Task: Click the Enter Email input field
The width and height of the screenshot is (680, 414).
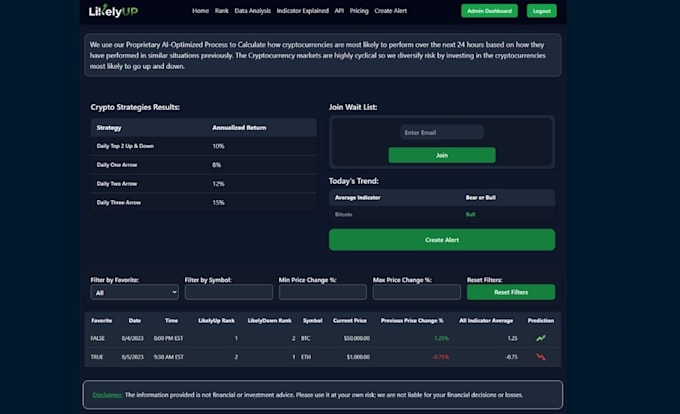Action: tap(441, 132)
